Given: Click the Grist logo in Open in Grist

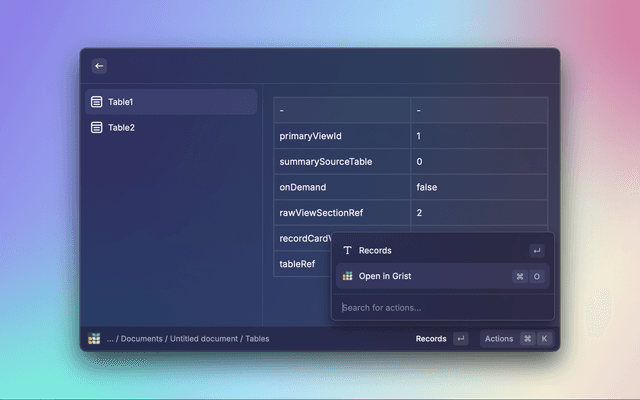Looking at the screenshot, I should click(347, 276).
